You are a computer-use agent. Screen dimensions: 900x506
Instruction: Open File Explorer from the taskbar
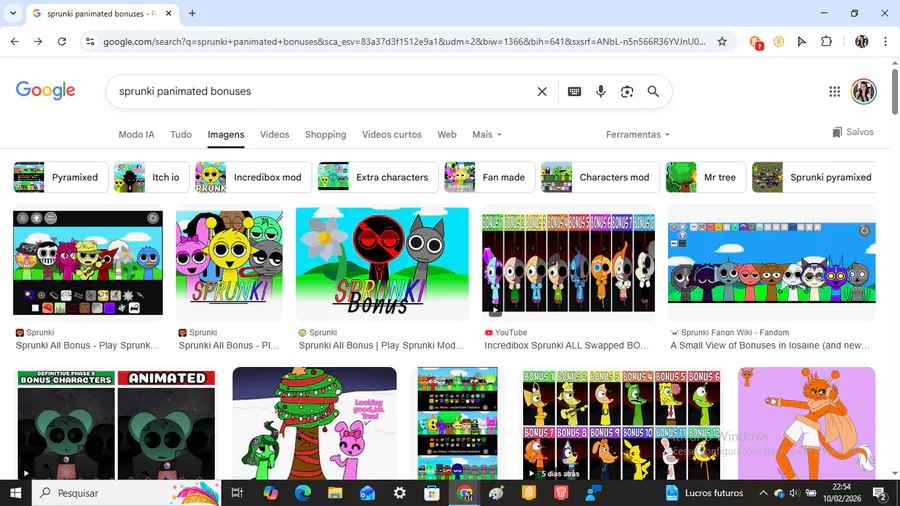[335, 493]
